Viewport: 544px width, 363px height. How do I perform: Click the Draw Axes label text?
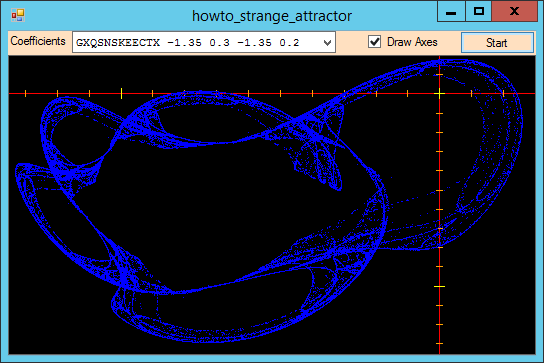412,42
